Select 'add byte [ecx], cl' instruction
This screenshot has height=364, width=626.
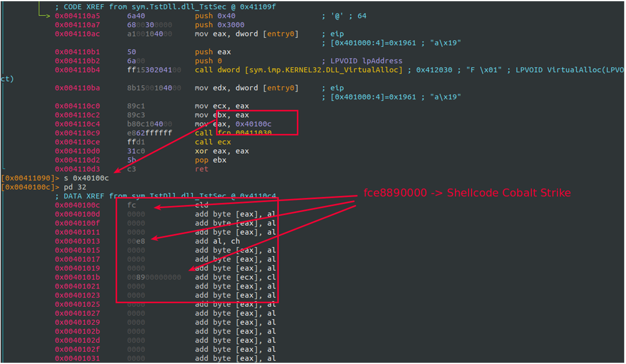pyautogui.click(x=235, y=277)
